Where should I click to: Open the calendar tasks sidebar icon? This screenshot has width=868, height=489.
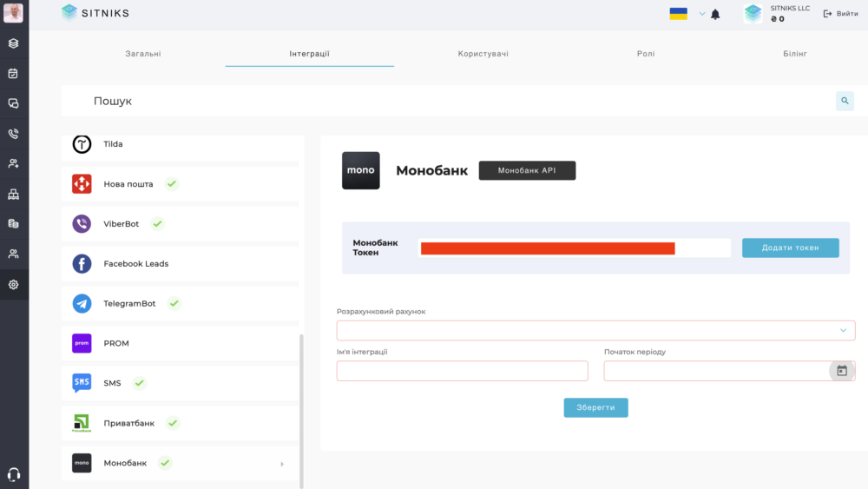[13, 73]
